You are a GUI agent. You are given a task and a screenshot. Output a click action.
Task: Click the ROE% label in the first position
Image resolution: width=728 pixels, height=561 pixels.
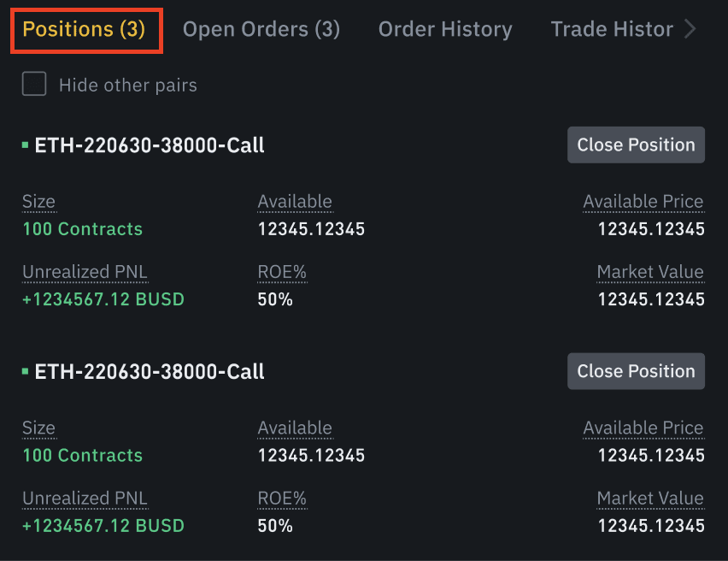282,273
